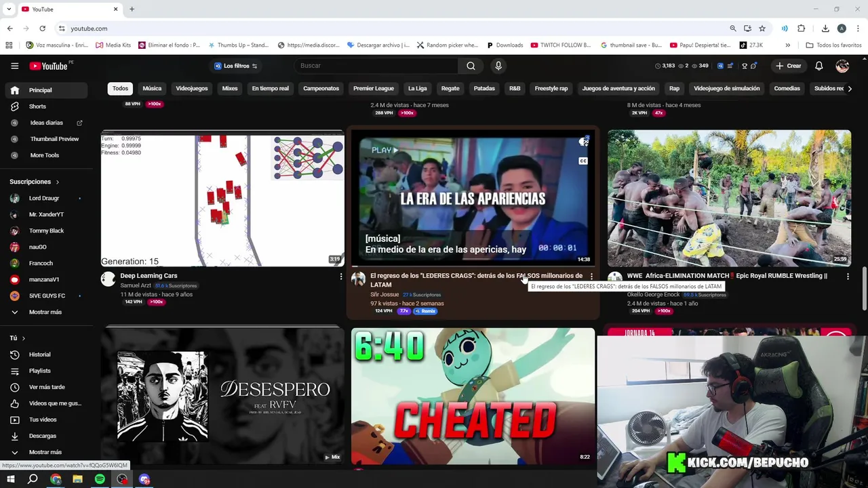
Task: Open the account avatar menu
Action: 842,66
